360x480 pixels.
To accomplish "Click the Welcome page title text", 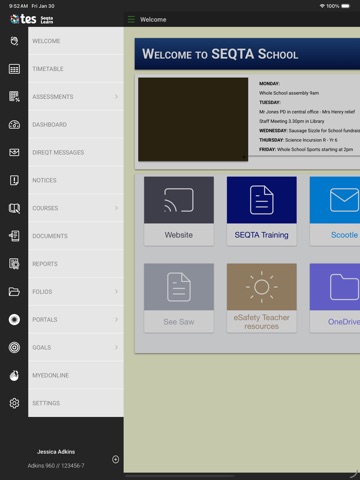I will 153,20.
